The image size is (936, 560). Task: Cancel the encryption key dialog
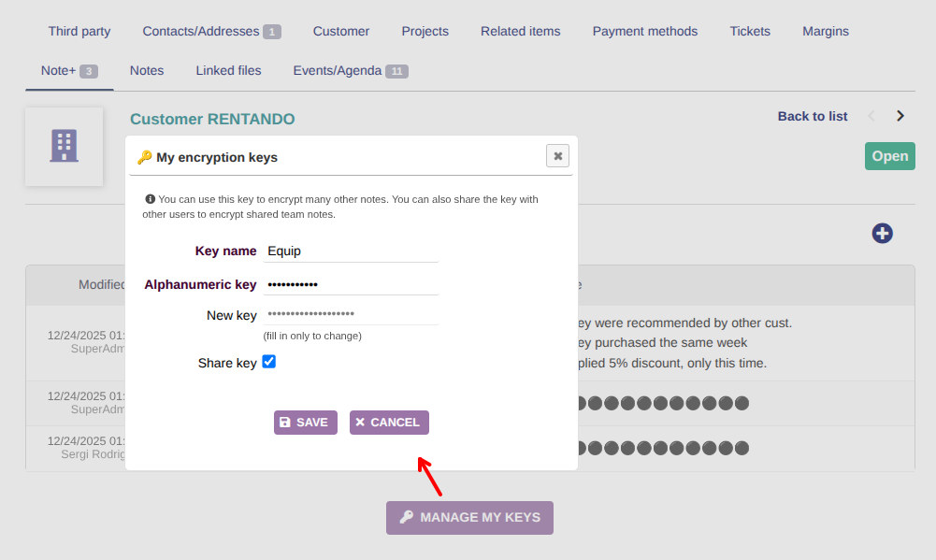click(x=389, y=423)
